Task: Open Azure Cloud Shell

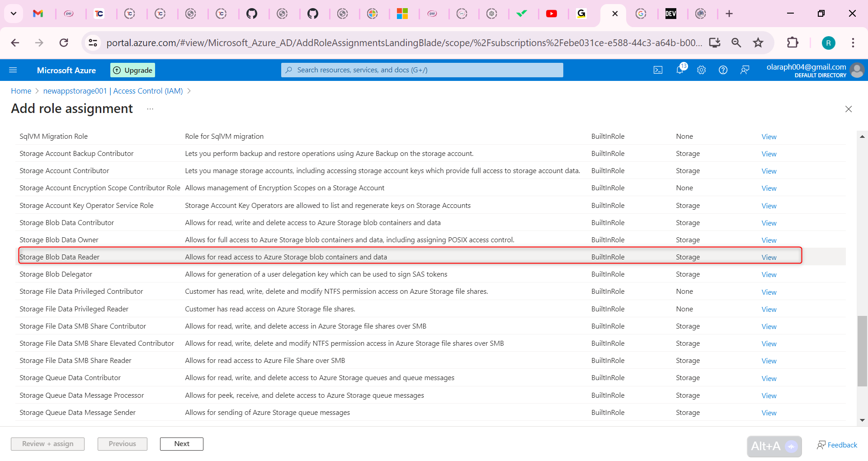Action: [x=658, y=70]
